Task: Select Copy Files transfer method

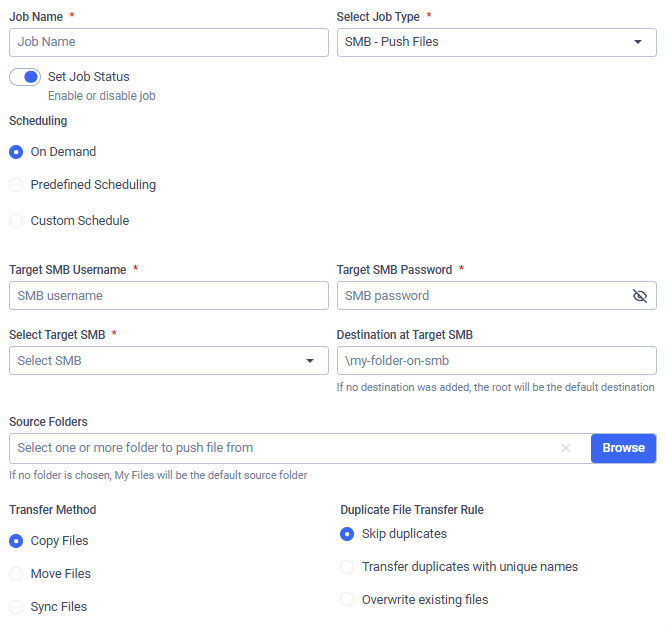Action: 16,541
